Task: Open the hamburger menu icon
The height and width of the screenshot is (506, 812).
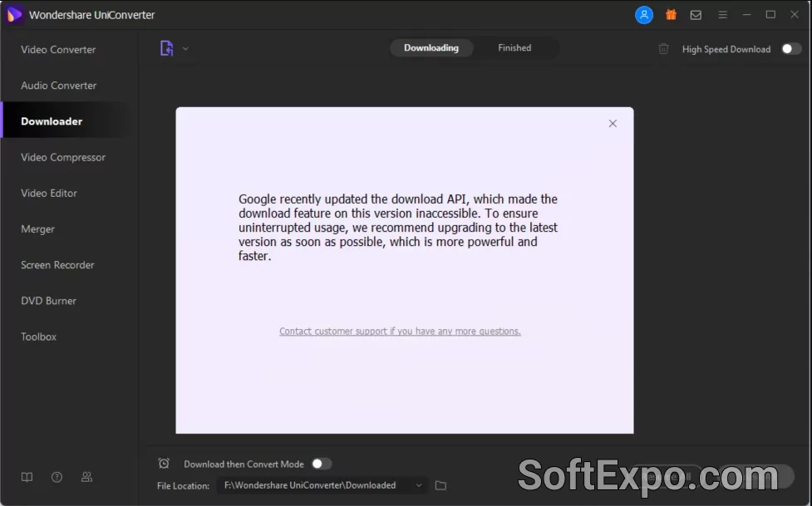Action: point(722,15)
